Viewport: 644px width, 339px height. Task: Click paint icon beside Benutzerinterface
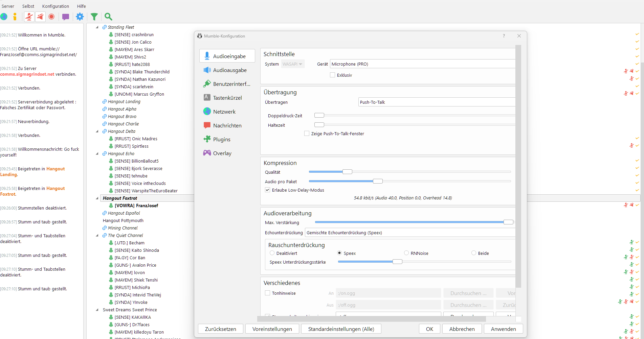(207, 84)
